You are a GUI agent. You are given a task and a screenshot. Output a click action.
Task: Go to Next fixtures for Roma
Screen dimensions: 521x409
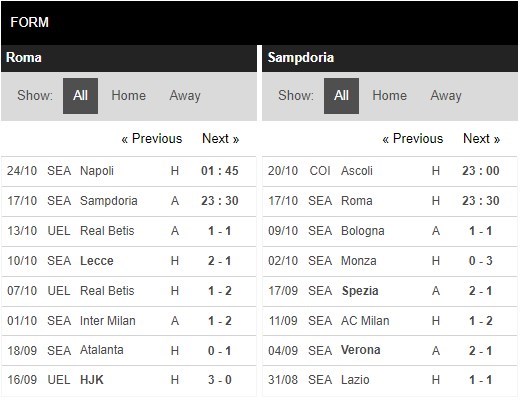click(221, 138)
